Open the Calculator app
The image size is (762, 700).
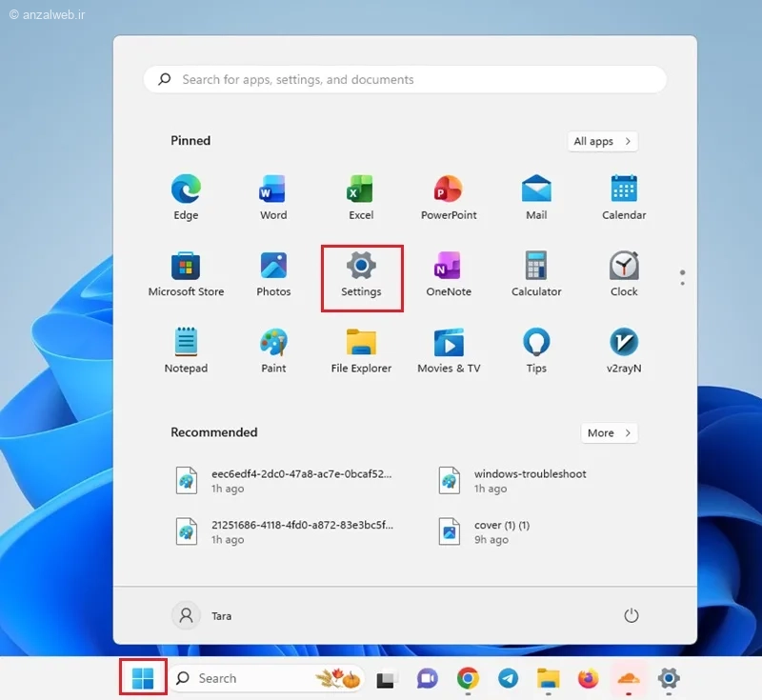[x=536, y=274]
